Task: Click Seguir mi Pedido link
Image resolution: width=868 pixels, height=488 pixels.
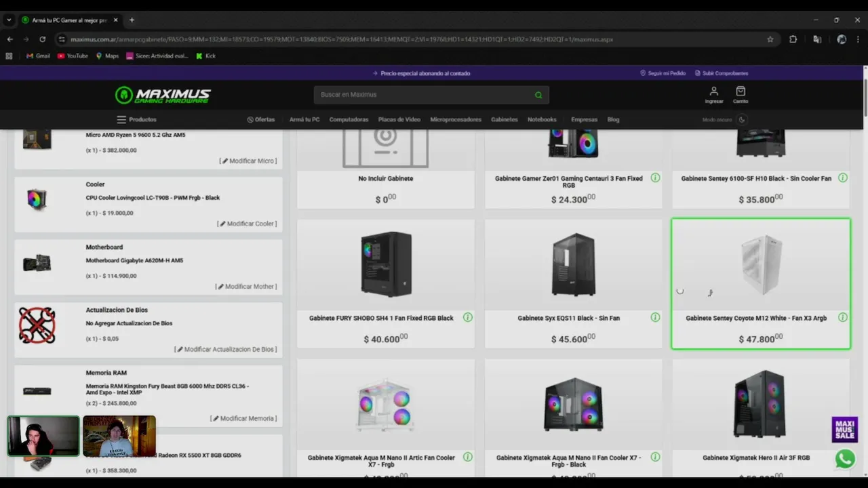Action: click(663, 73)
